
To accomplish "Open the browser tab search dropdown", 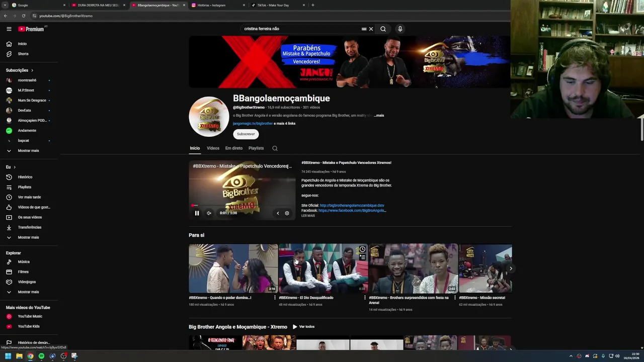I will [5, 5].
